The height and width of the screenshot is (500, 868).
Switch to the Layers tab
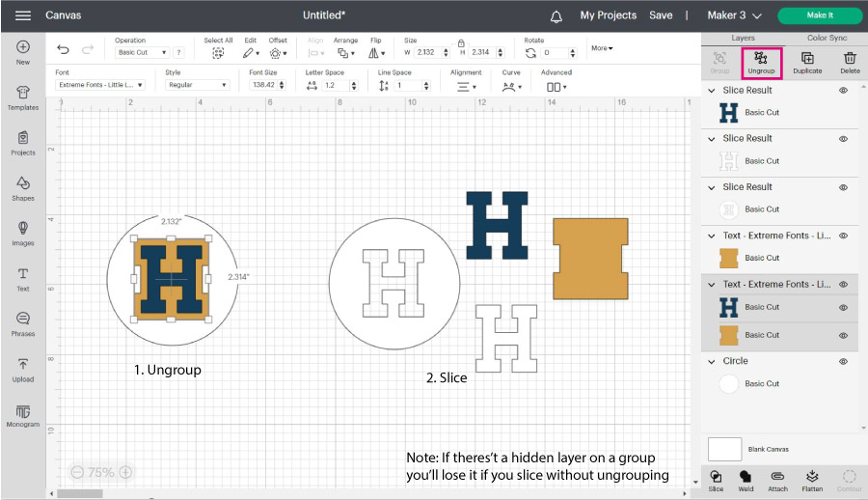[743, 39]
